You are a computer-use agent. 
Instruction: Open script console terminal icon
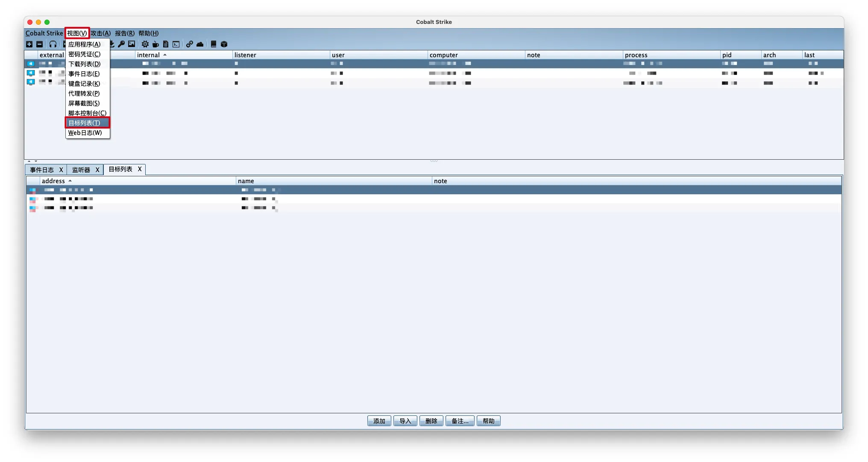coord(176,44)
